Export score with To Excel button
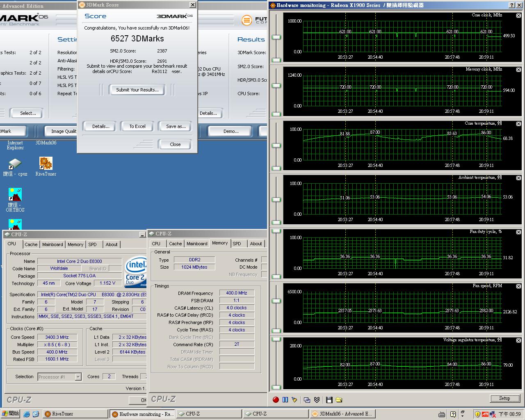The height and width of the screenshot is (420, 525). point(137,126)
